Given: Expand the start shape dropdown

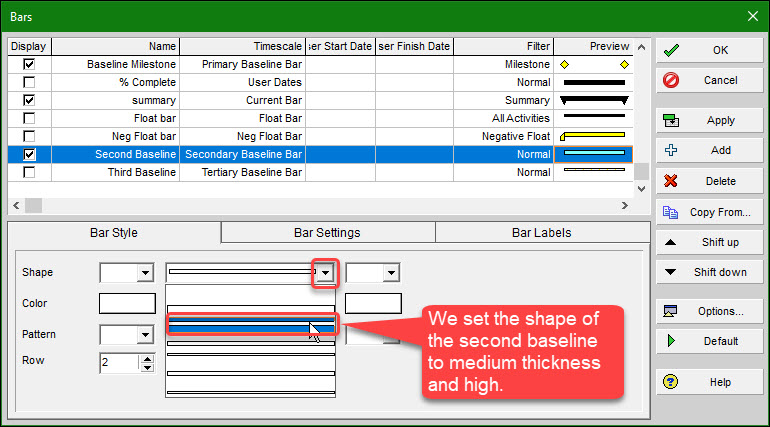Looking at the screenshot, I should [144, 273].
